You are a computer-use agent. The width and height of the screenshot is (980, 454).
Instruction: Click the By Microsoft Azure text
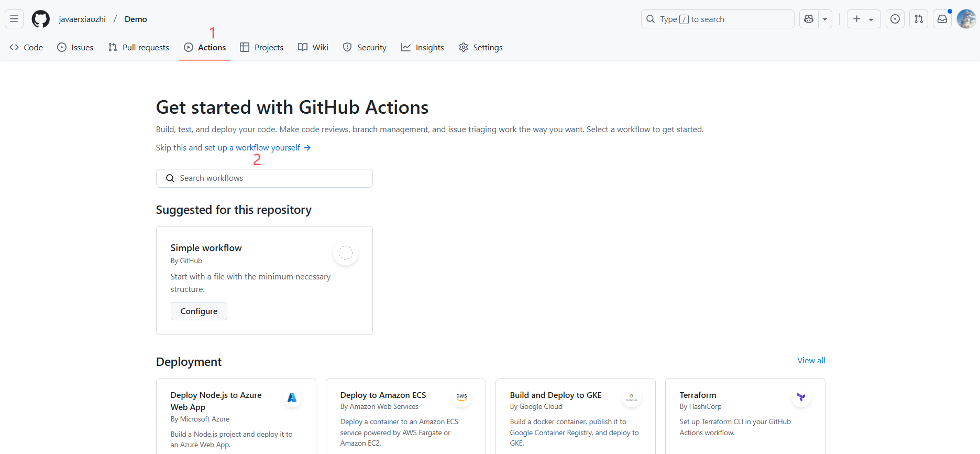pos(200,419)
